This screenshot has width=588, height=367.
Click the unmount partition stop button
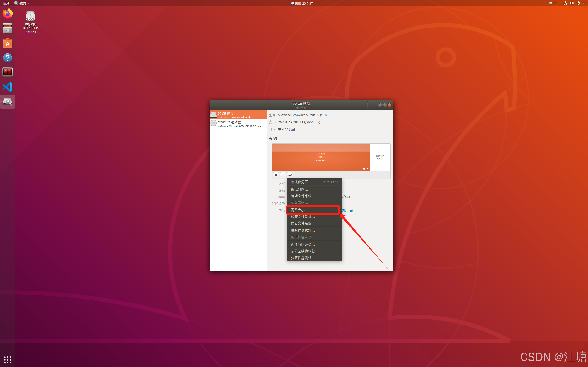click(276, 175)
